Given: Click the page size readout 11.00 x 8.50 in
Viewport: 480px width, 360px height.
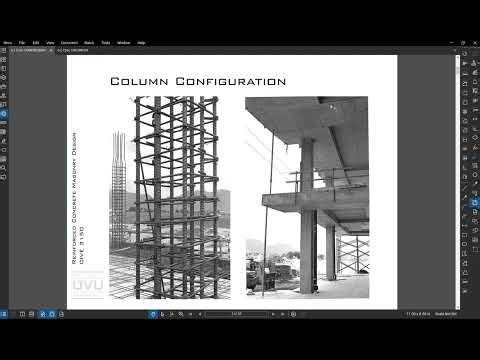Looking at the screenshot, I should pos(418,314).
